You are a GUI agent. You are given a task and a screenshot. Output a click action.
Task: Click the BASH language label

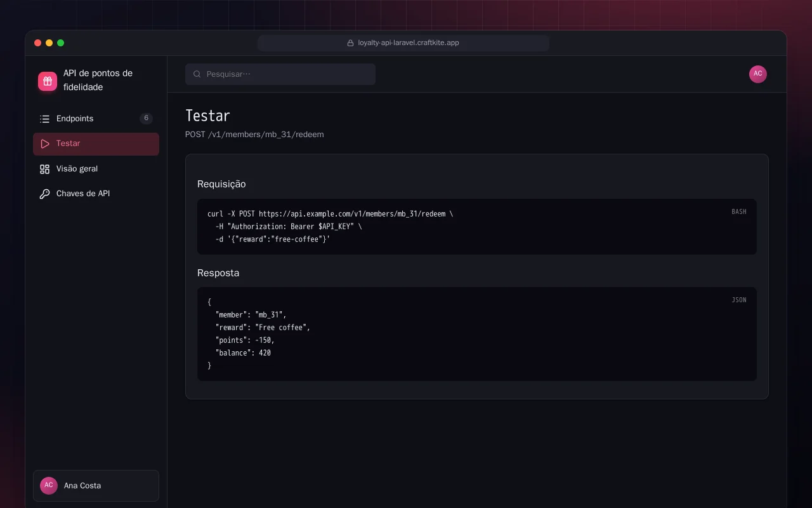(739, 211)
